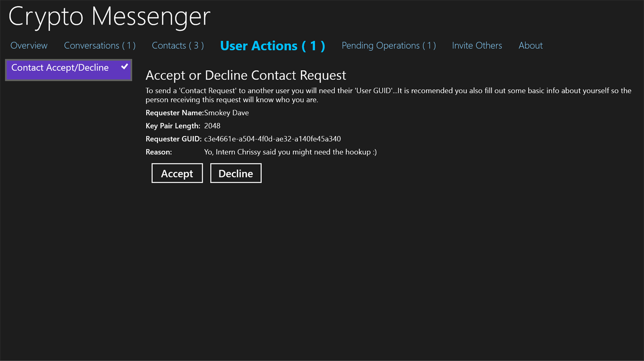Click the contact request description paragraph

388,95
